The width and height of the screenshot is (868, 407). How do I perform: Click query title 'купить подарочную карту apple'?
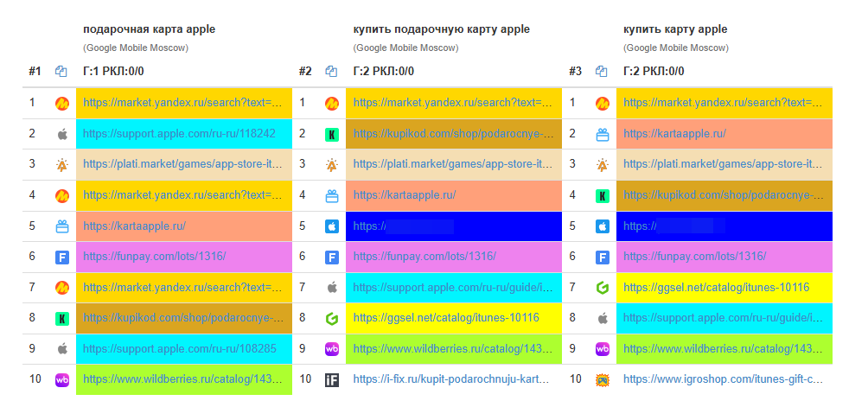coord(441,29)
